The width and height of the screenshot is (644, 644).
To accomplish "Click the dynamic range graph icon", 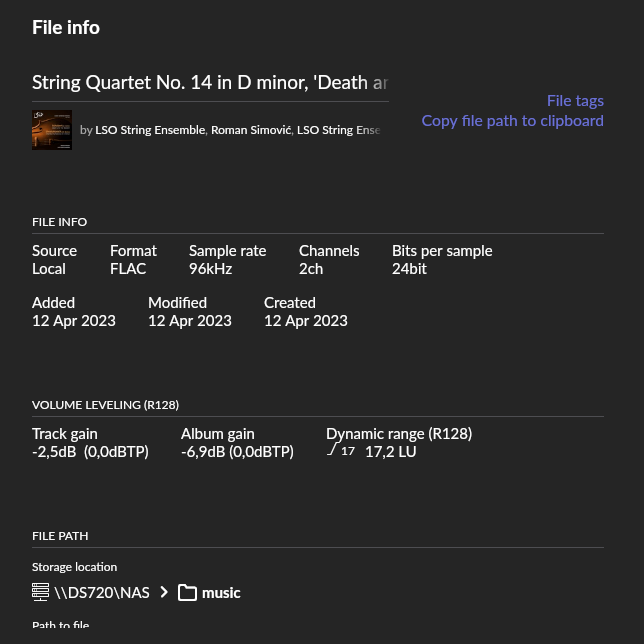I will coord(332,451).
